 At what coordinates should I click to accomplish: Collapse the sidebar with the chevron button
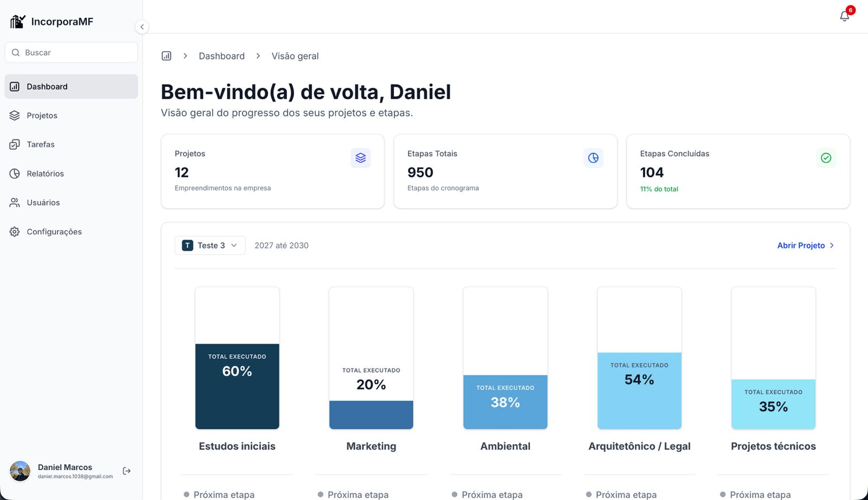[x=142, y=27]
